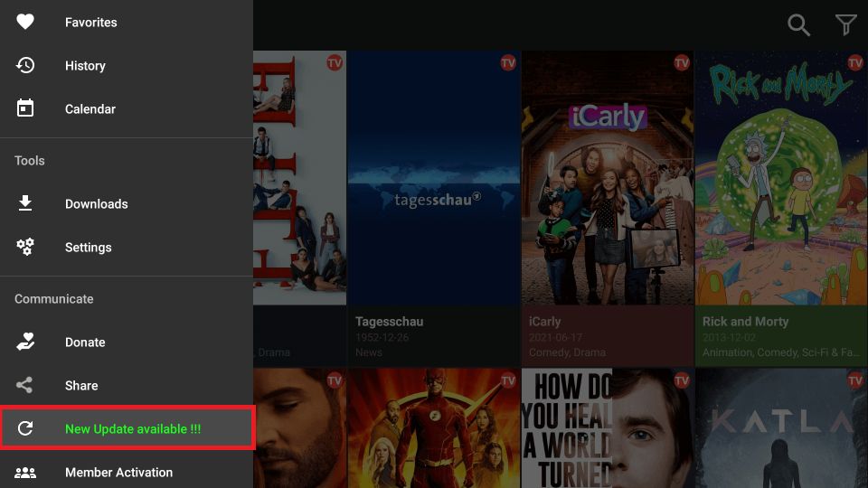The width and height of the screenshot is (868, 488).
Task: Open Downloads menu entry
Action: coord(127,203)
